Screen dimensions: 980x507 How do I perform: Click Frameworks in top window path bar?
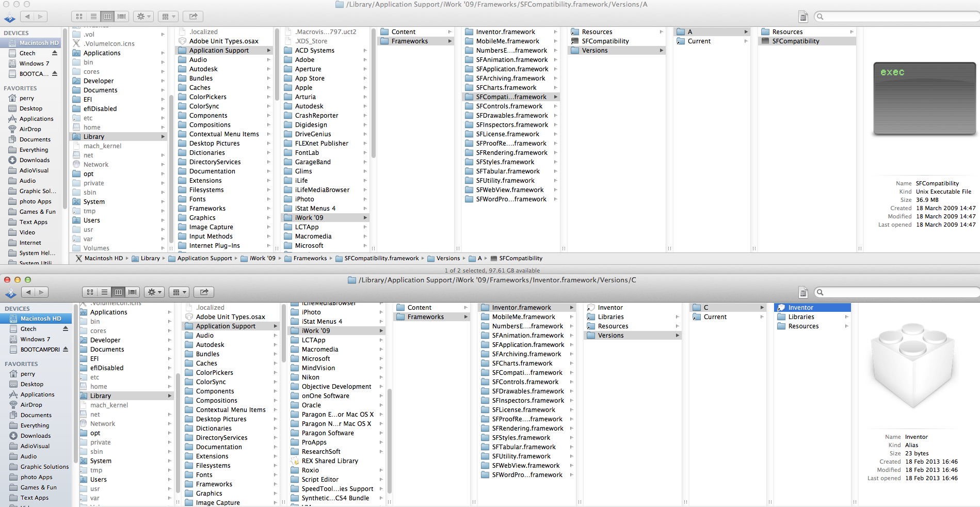(306, 258)
